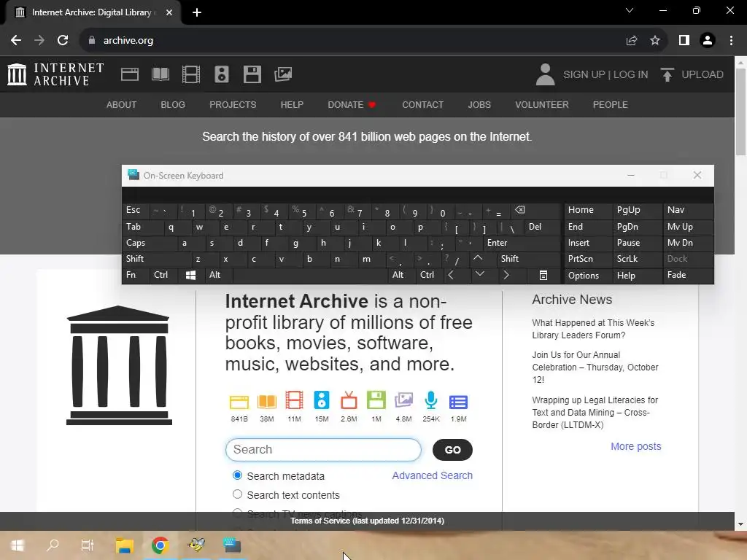Open the DONATE menu item
747x560 pixels.
click(352, 105)
